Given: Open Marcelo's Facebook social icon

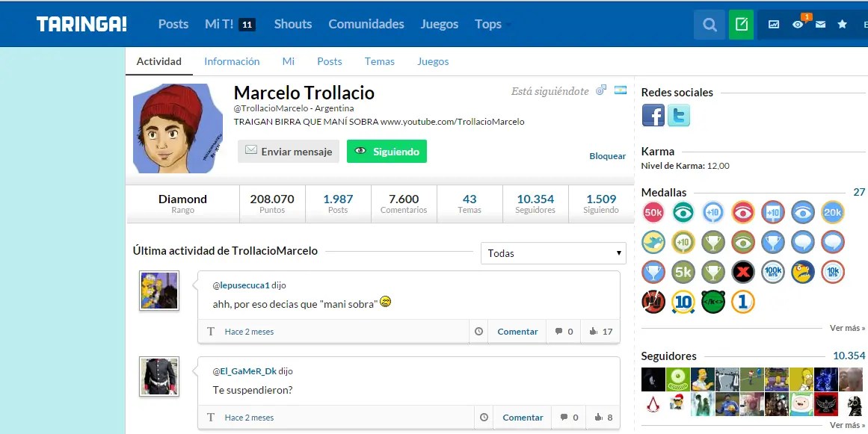Looking at the screenshot, I should point(653,116).
